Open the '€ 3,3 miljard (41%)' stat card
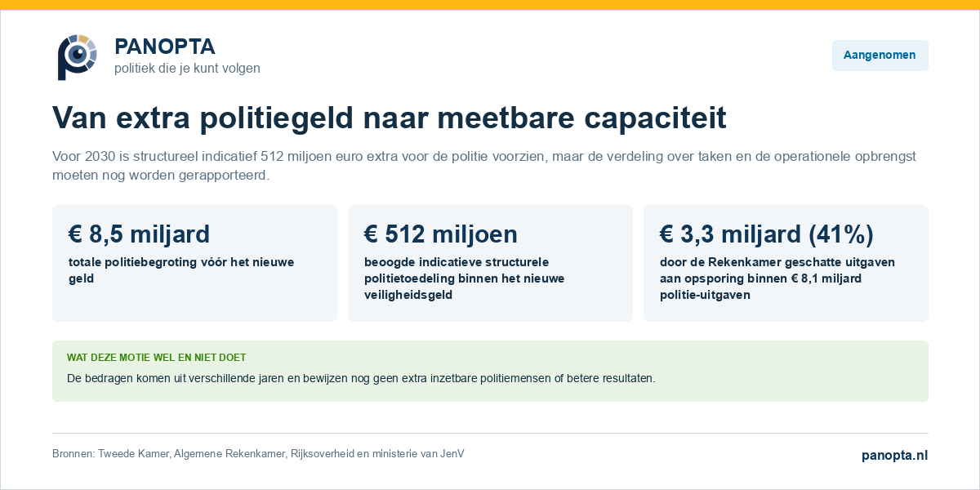This screenshot has width=980, height=490. pyautogui.click(x=786, y=263)
